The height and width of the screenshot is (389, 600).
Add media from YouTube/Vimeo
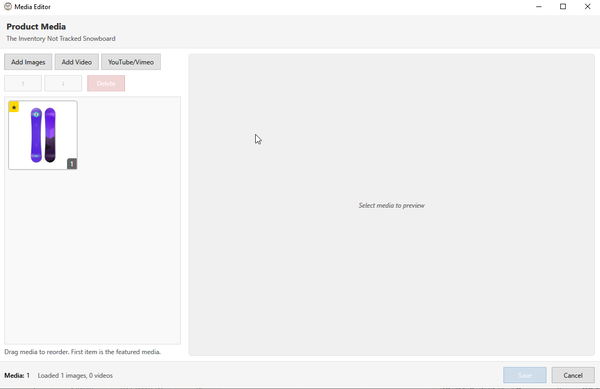[131, 62]
